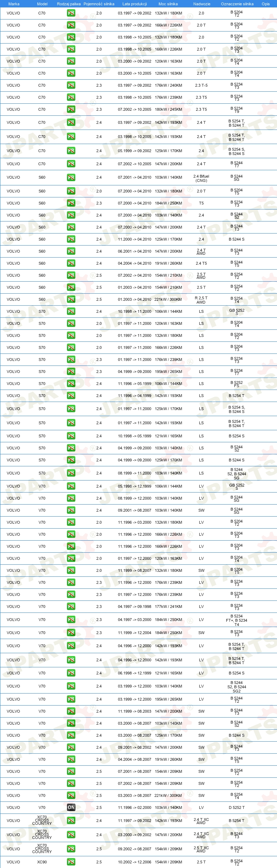Click petrol icon in XC70 2.5 T XC AWD row
The width and height of the screenshot is (277, 868).
point(71,849)
